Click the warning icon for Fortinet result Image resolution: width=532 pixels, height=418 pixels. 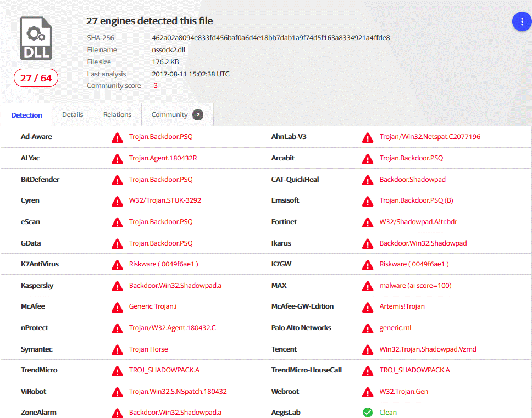click(368, 222)
